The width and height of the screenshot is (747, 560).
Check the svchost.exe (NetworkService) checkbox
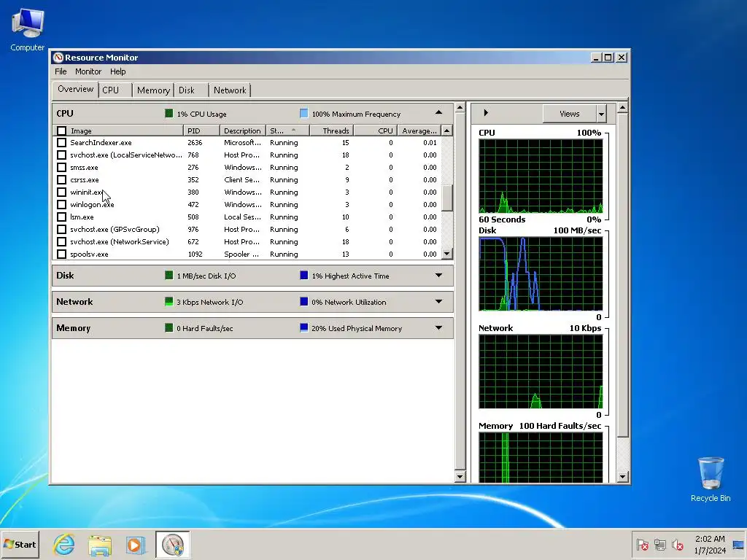[x=61, y=241]
